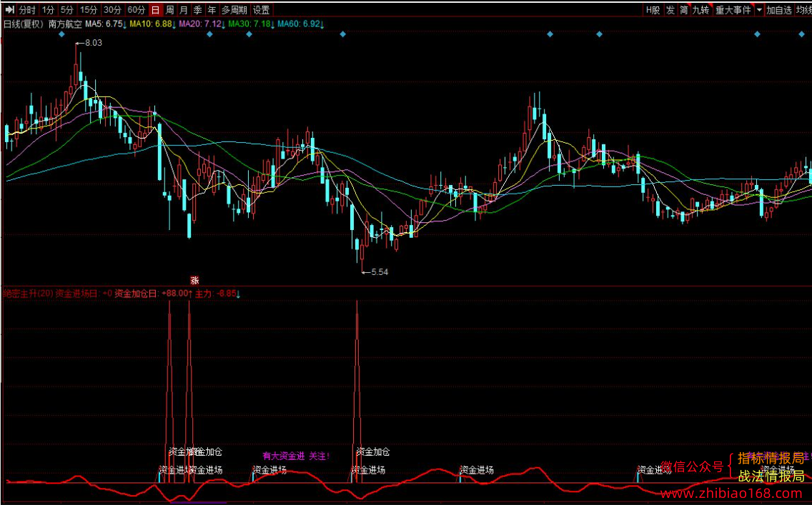Click the 发 toolbar button
The image size is (812, 505).
670,10
